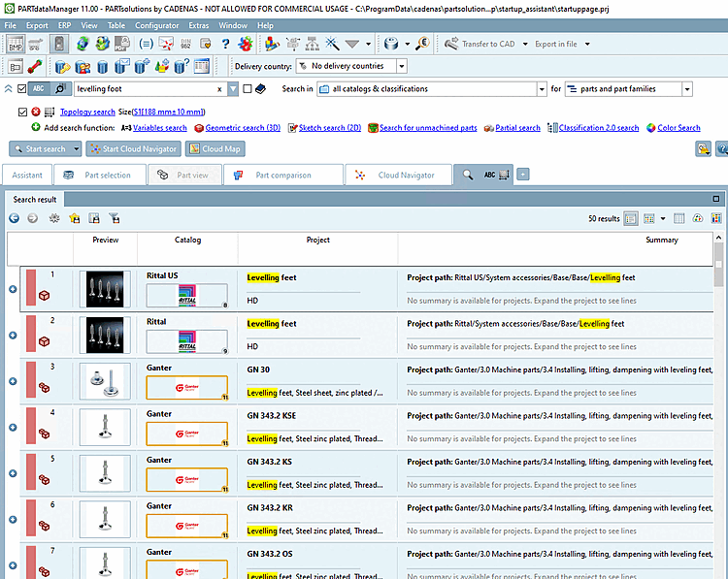Click the green plus Add search function icon
Viewport: 728px width, 579px height.
pos(36,127)
